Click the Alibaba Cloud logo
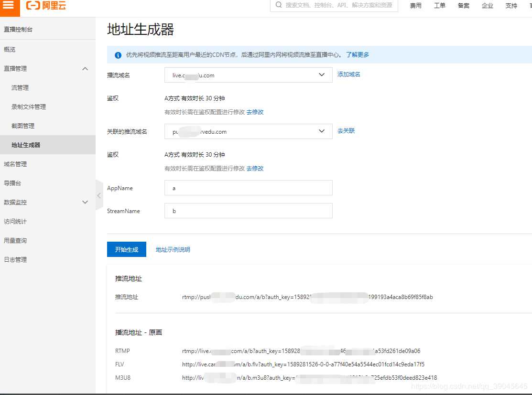The height and width of the screenshot is (395, 532). (45, 7)
